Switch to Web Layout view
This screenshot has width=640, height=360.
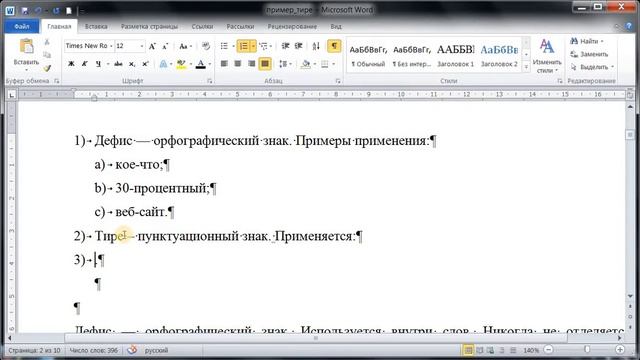[x=490, y=350]
